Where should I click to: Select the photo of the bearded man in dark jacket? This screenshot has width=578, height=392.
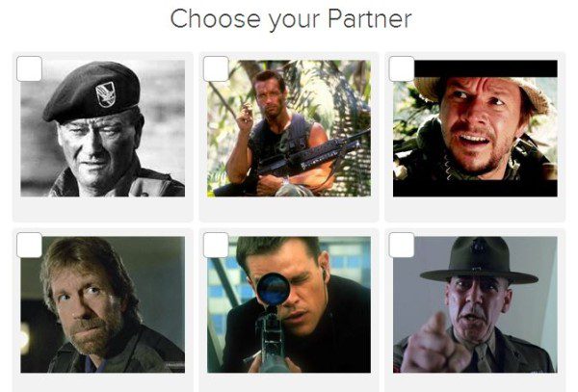[x=103, y=304]
